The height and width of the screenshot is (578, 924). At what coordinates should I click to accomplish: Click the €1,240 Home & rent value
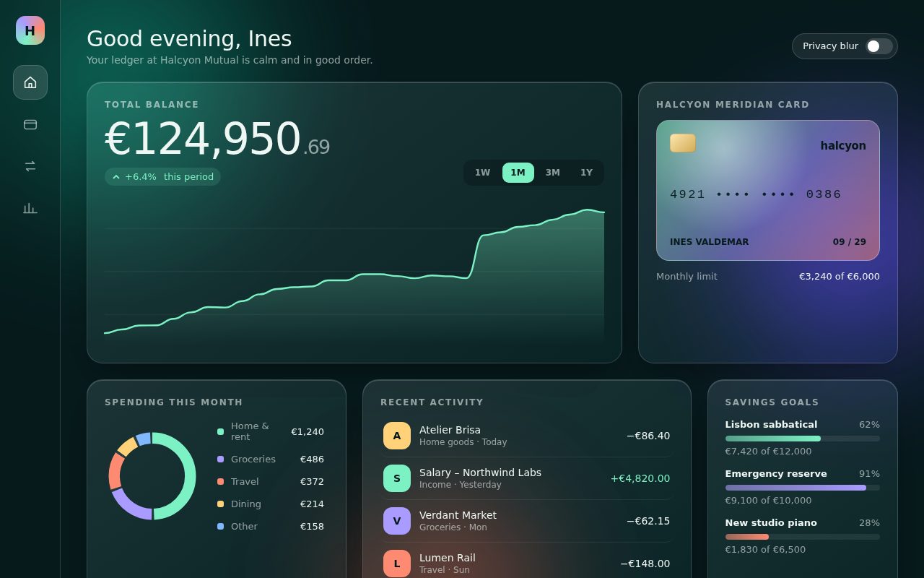coord(308,432)
